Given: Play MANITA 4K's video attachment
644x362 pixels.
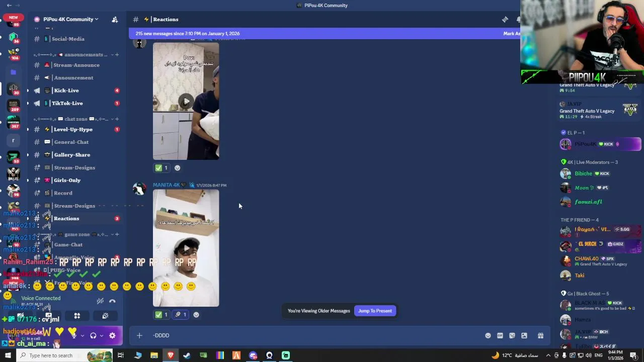Looking at the screenshot, I should tap(186, 248).
